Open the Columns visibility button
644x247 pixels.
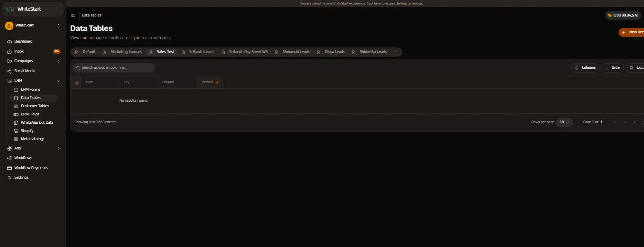pos(585,68)
